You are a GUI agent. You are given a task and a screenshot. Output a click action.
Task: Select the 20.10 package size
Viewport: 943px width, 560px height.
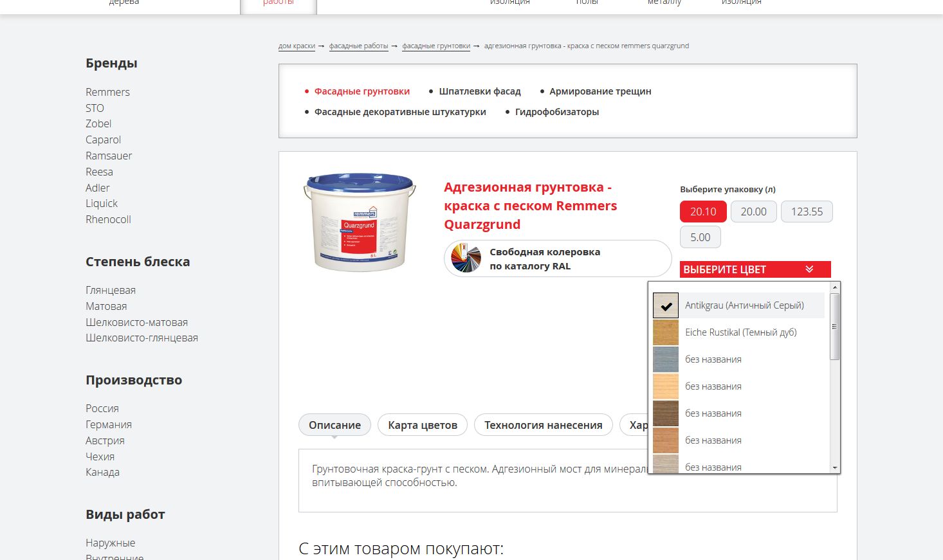pos(703,212)
